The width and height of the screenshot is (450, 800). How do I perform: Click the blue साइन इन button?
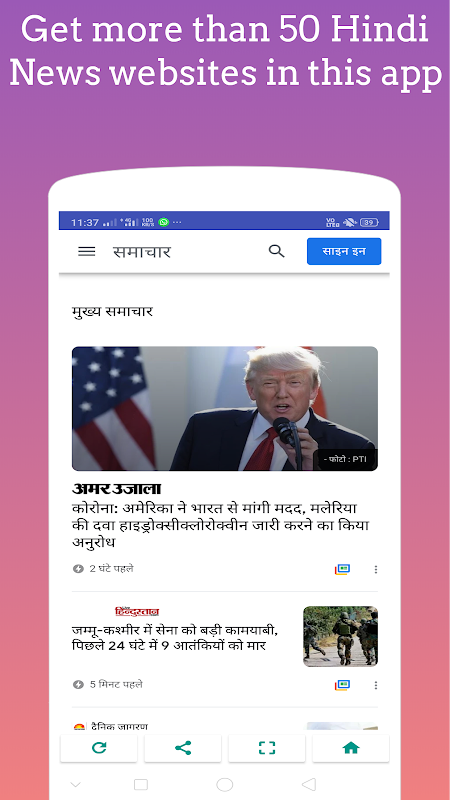tap(344, 252)
